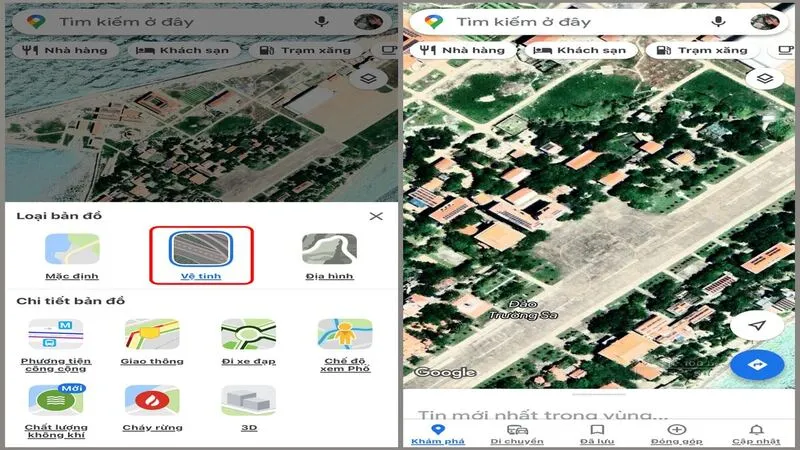Tap Khách sạn chip in right screen
Viewport: 800px width, 450px height.
[x=580, y=50]
